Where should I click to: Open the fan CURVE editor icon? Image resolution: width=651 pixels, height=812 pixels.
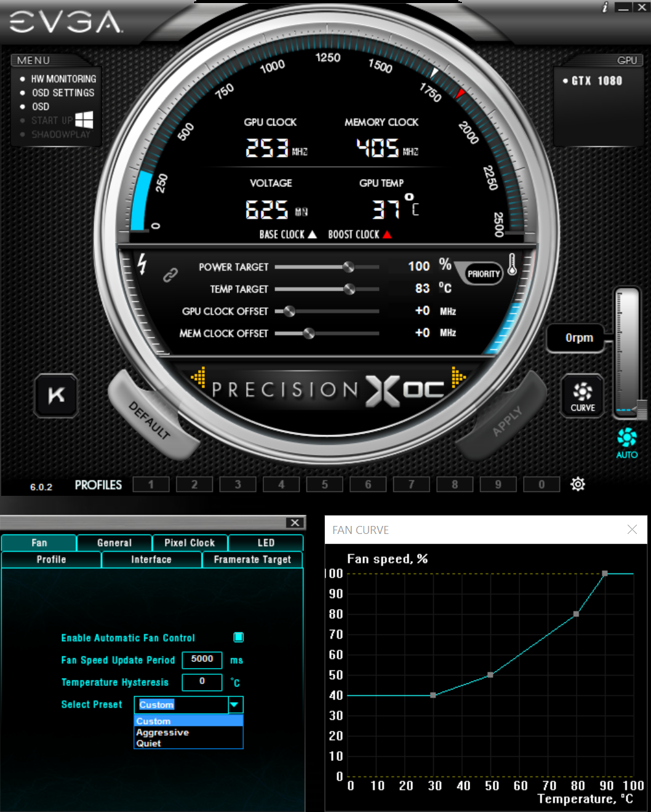pyautogui.click(x=581, y=394)
